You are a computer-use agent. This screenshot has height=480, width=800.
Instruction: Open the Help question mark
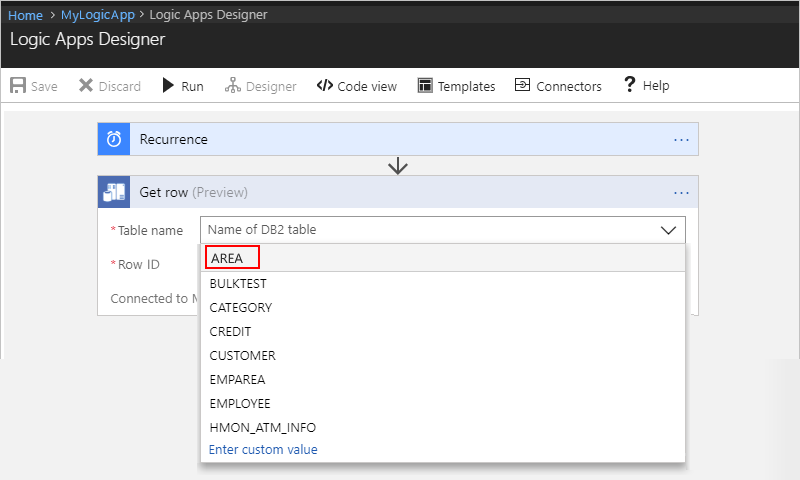(630, 84)
